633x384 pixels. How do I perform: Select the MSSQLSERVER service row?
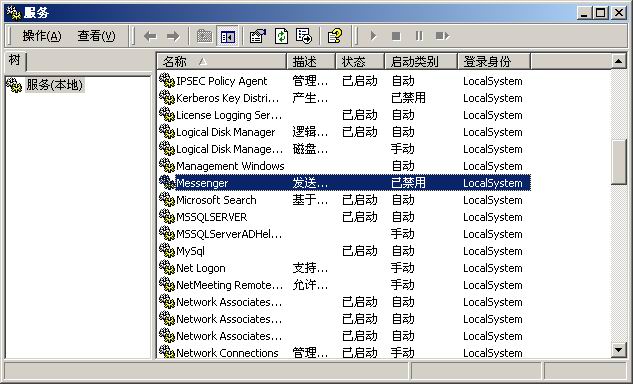344,217
